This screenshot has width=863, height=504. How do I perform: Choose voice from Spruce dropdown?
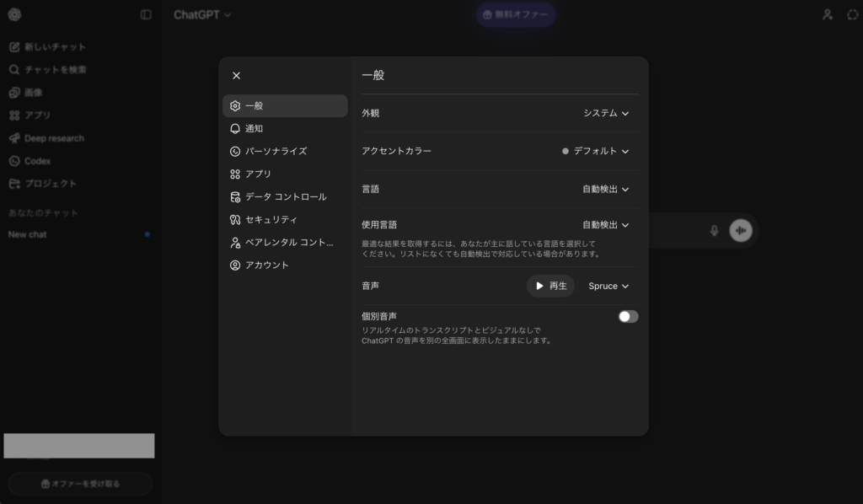[x=608, y=287]
